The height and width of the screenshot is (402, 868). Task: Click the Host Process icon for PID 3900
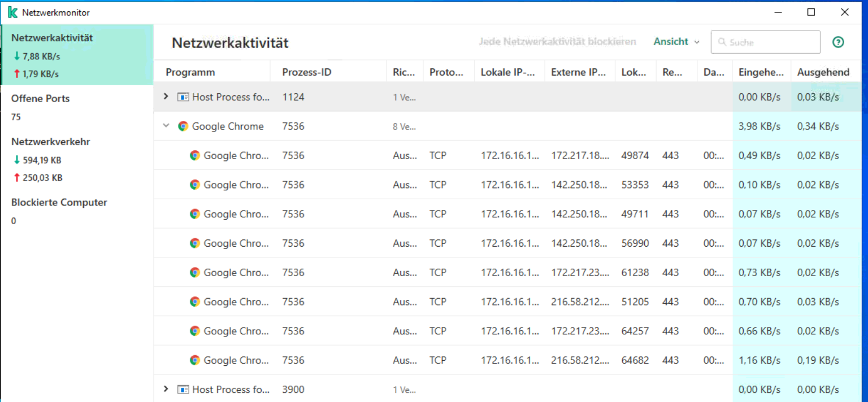[183, 390]
